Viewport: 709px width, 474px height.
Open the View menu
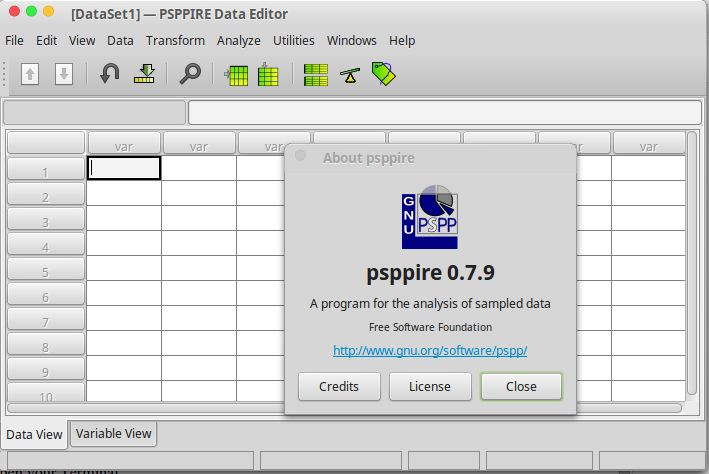pyautogui.click(x=82, y=40)
